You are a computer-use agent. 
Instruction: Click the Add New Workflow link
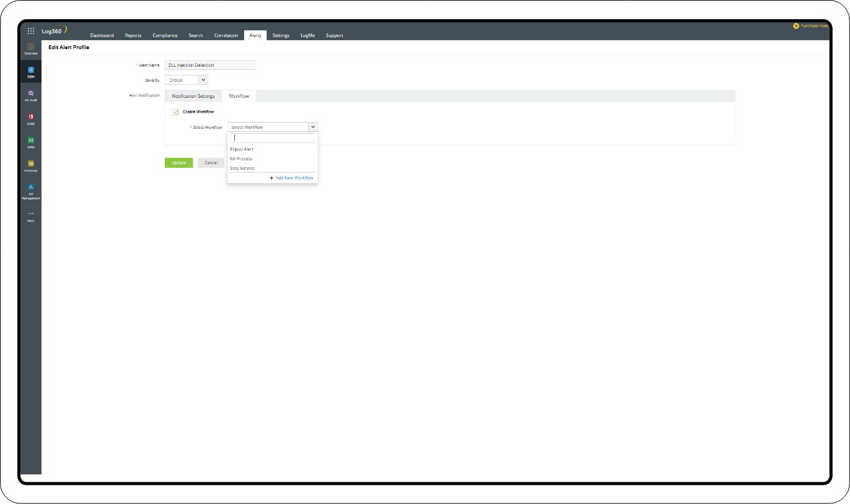point(294,178)
